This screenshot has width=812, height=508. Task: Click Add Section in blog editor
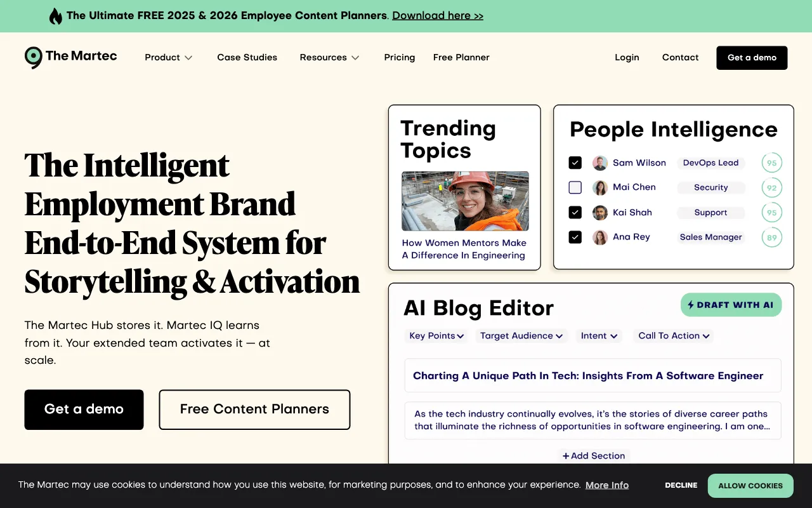pos(594,456)
